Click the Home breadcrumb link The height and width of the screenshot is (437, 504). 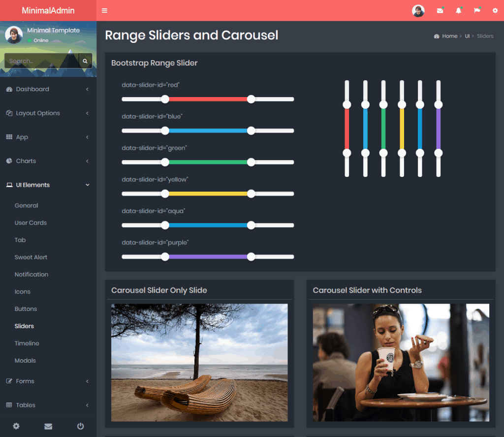coord(450,36)
